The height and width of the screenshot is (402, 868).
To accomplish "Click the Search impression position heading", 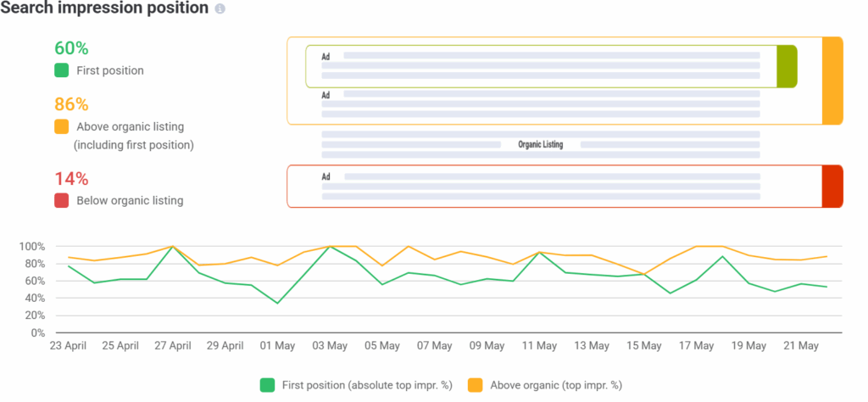I will 105,9.
